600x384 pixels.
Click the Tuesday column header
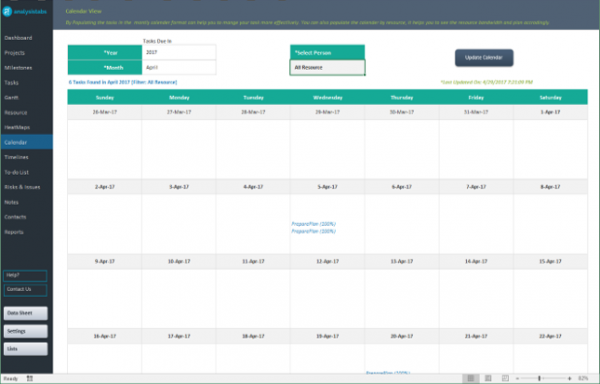pyautogui.click(x=253, y=98)
